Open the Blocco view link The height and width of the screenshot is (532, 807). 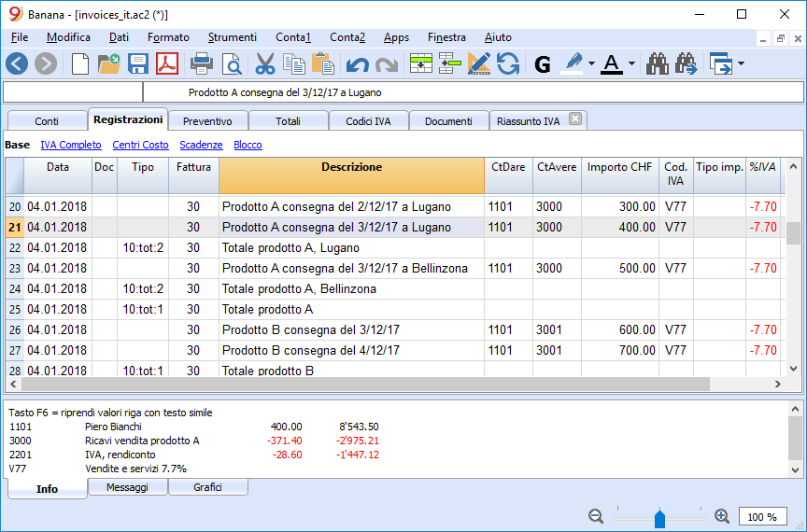[248, 145]
